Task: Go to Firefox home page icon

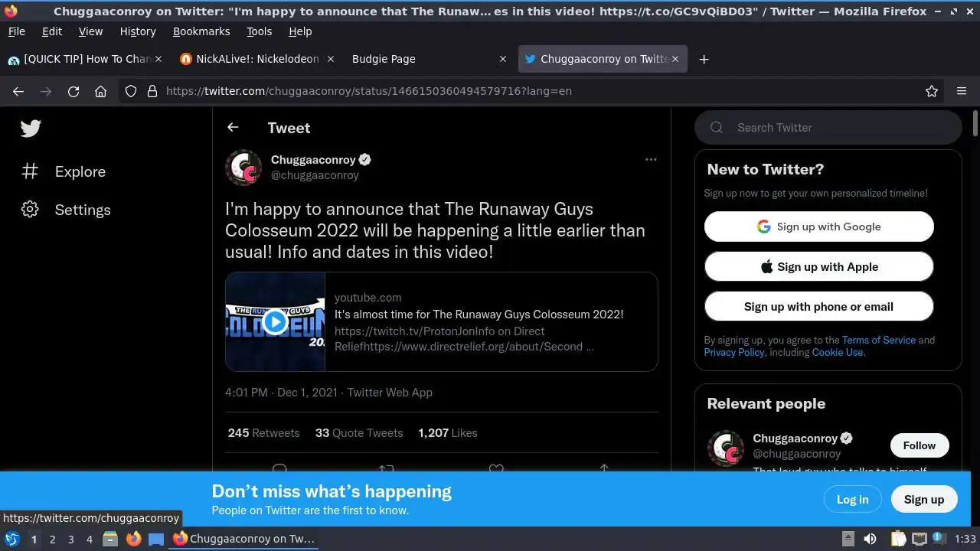Action: point(100,91)
